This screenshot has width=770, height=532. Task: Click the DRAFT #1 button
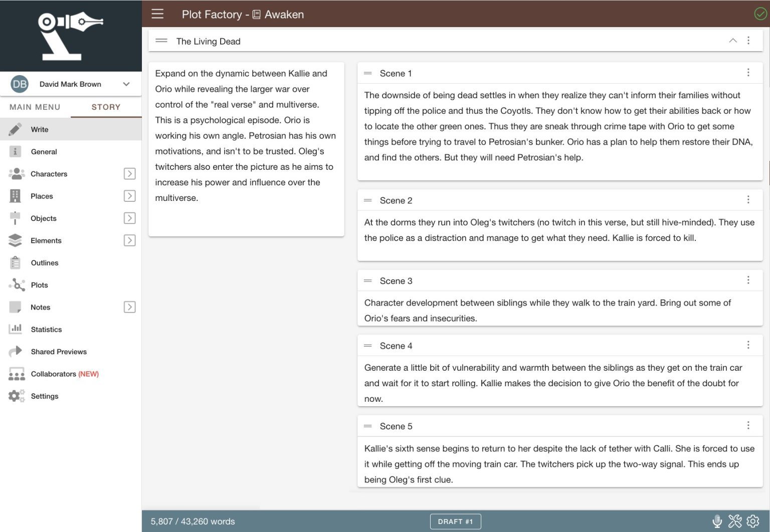click(455, 521)
